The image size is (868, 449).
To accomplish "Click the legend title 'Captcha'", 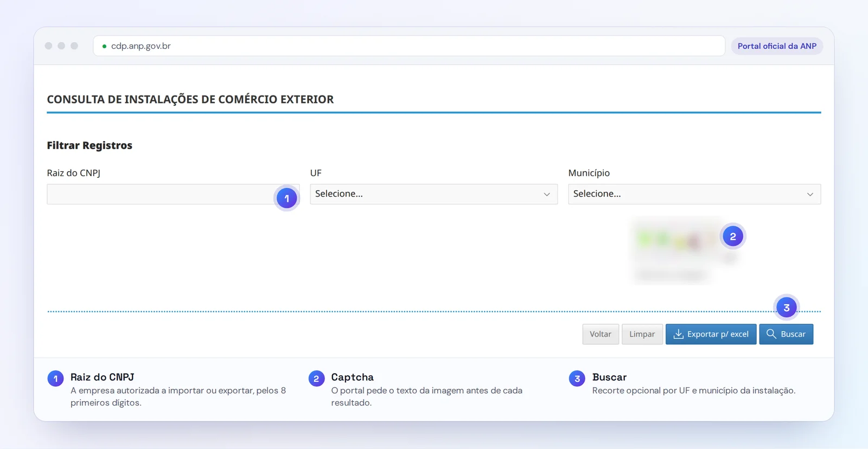I will [353, 377].
